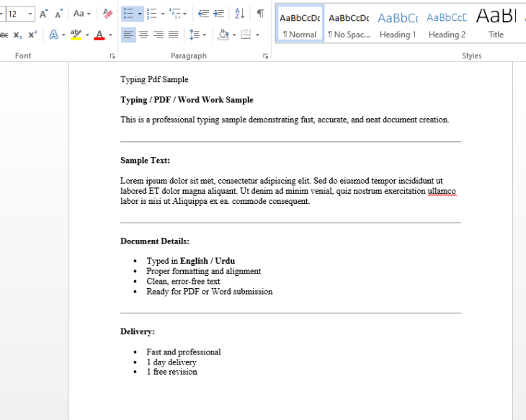The height and width of the screenshot is (420, 526).
Task: Toggle the bullet list button
Action: point(128,14)
